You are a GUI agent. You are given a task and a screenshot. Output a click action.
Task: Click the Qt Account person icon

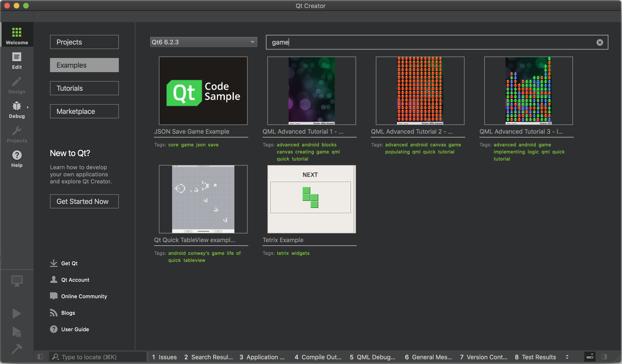[54, 280]
